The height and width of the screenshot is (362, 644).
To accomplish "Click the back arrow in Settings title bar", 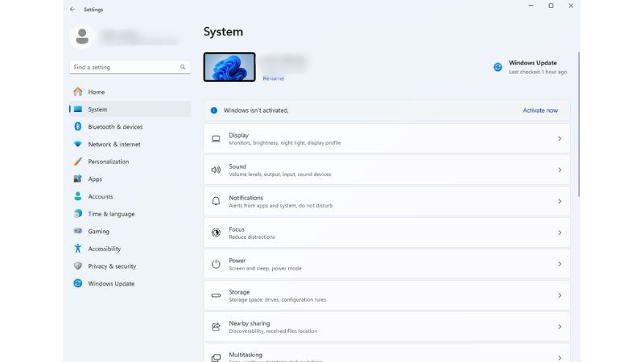I will click(x=72, y=9).
